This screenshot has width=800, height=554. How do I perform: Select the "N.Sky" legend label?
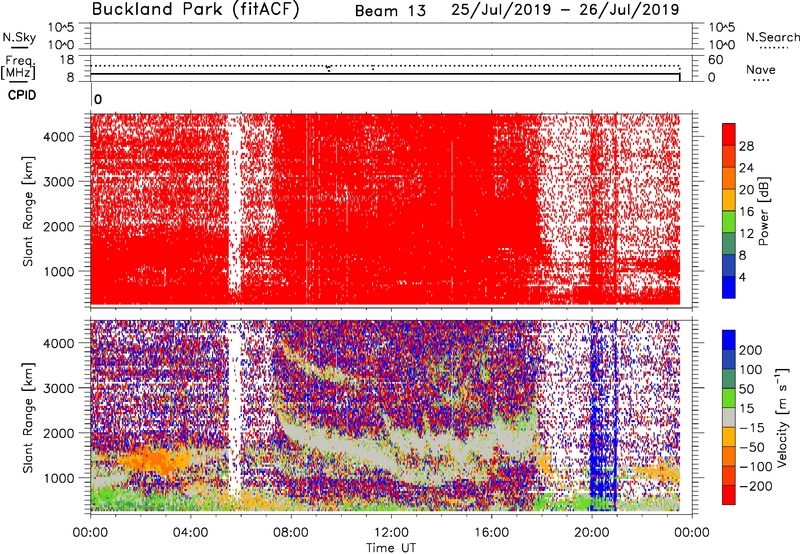click(19, 37)
